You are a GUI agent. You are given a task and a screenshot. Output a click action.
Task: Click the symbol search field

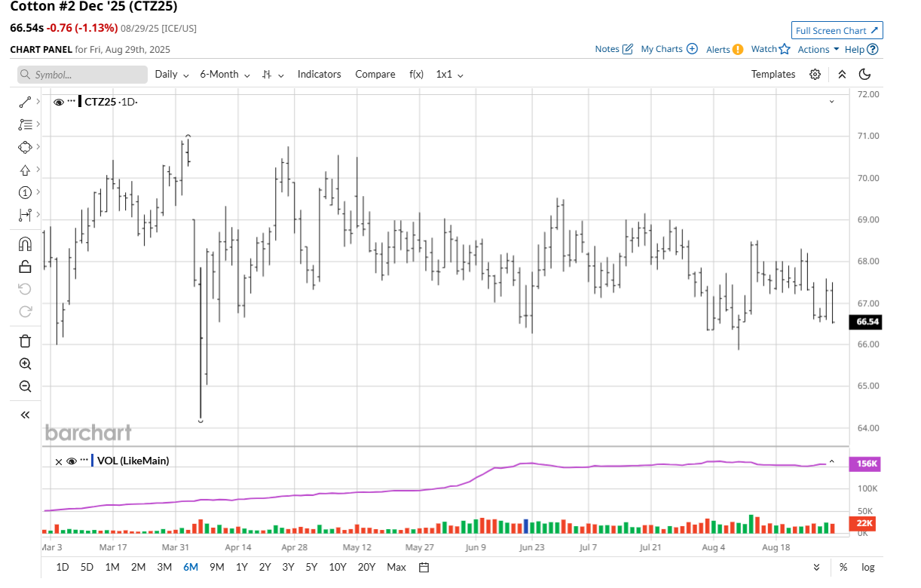(x=83, y=75)
